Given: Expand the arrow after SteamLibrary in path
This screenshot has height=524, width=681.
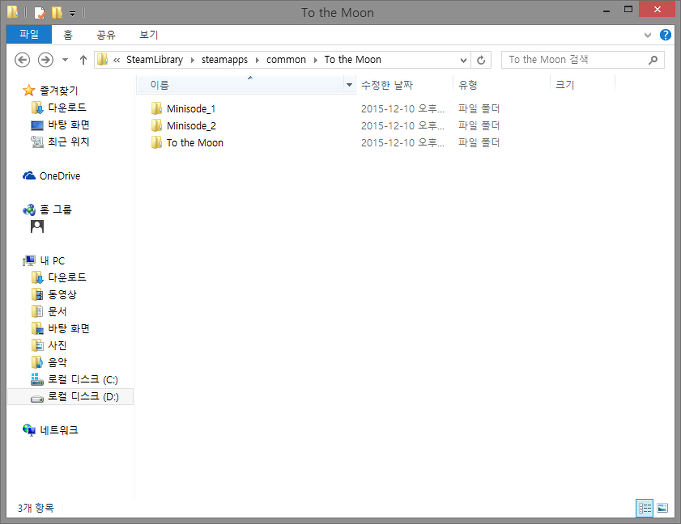Looking at the screenshot, I should click(192, 60).
